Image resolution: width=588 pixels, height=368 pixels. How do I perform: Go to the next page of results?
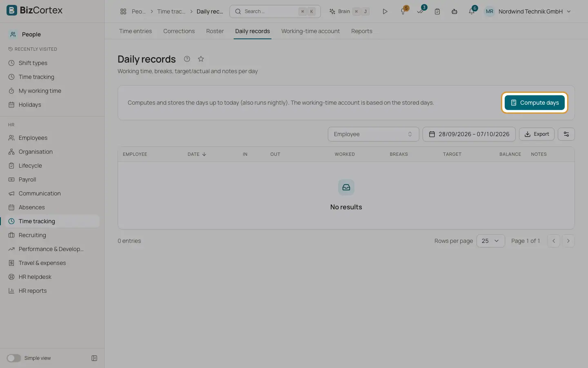(568, 241)
